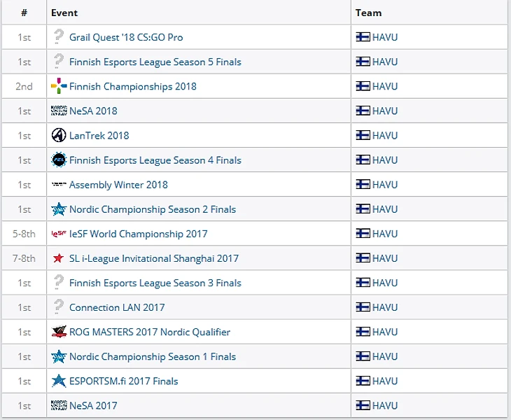
Task: Click the Team column header
Action: click(x=368, y=13)
